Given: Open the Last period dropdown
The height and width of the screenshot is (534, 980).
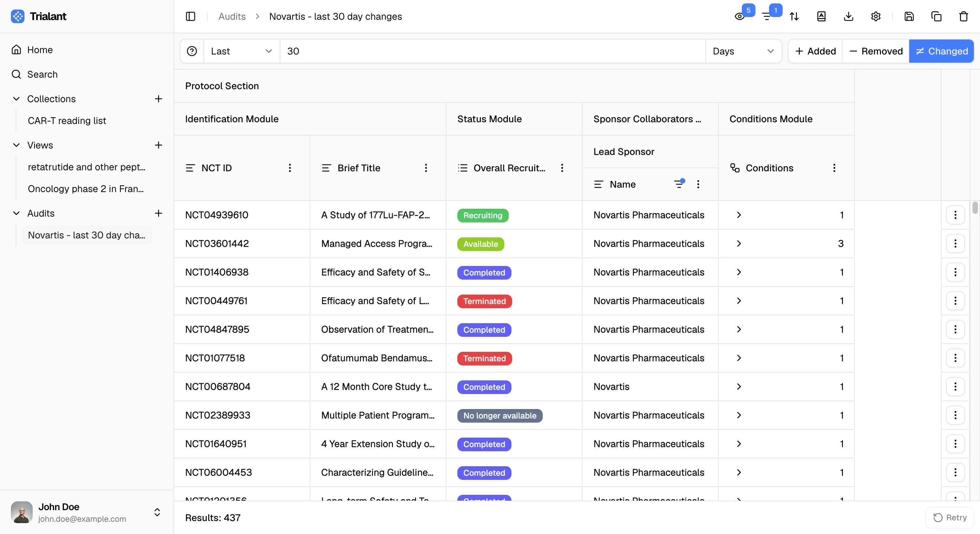Looking at the screenshot, I should [x=242, y=51].
